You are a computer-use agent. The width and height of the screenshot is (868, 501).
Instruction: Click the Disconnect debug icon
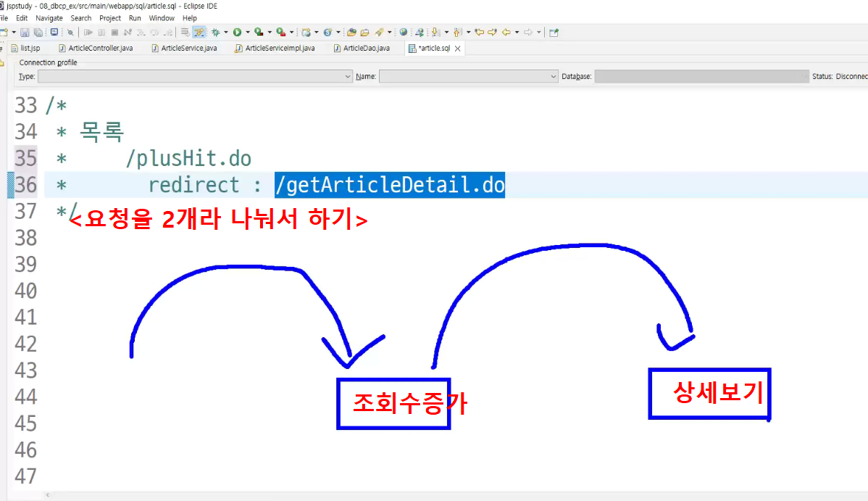click(128, 32)
